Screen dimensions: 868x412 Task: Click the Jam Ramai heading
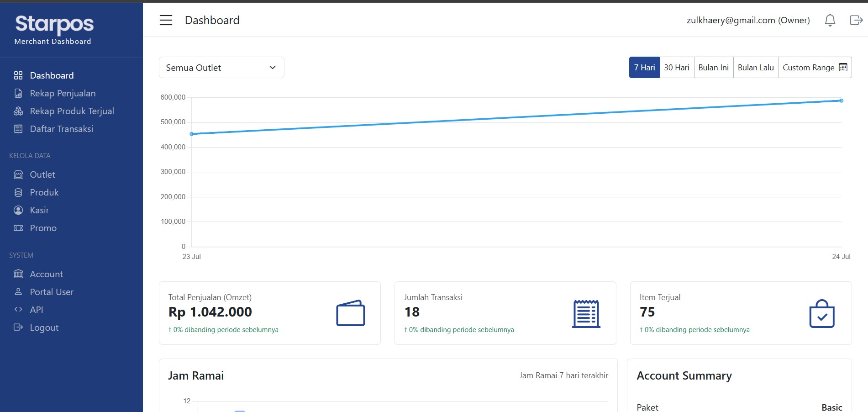(196, 375)
